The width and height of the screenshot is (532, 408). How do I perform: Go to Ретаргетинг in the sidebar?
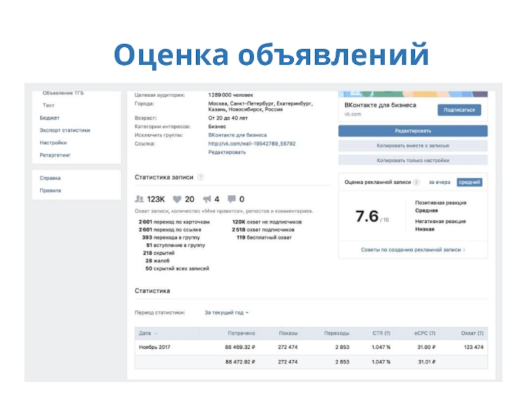tap(55, 155)
